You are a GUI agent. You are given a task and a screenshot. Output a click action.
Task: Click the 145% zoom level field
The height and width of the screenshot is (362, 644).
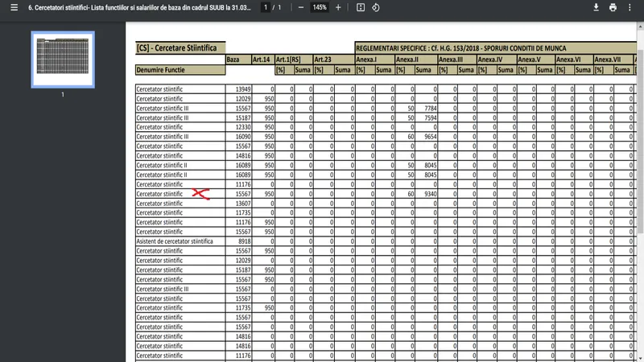click(x=320, y=7)
